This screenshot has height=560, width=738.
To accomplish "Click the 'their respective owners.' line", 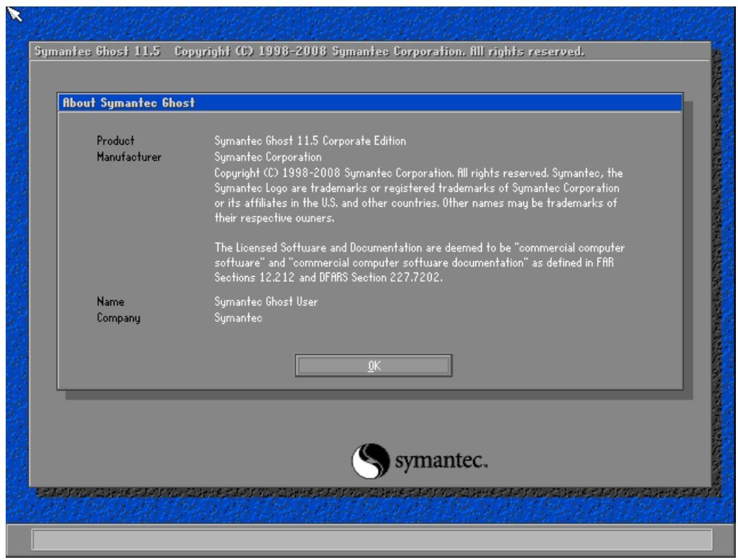I will (274, 217).
